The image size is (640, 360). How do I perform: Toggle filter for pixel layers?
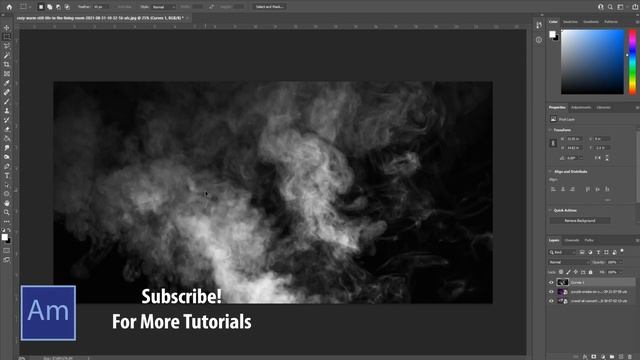click(582, 253)
